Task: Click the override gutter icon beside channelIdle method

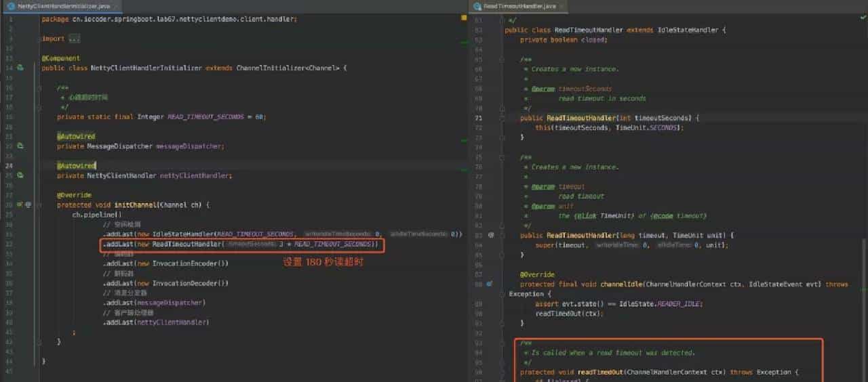Action: click(490, 284)
